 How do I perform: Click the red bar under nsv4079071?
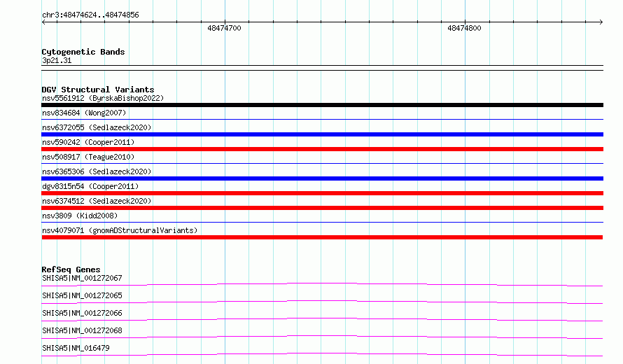[322, 237]
